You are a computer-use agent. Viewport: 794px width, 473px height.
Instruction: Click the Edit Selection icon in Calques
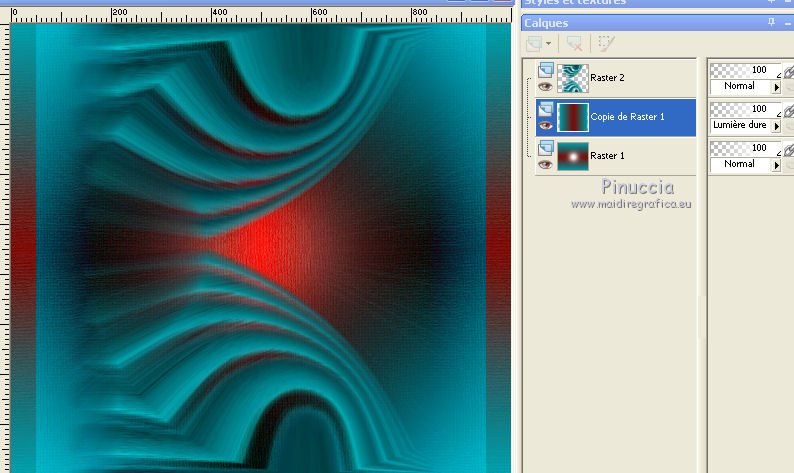pos(606,44)
